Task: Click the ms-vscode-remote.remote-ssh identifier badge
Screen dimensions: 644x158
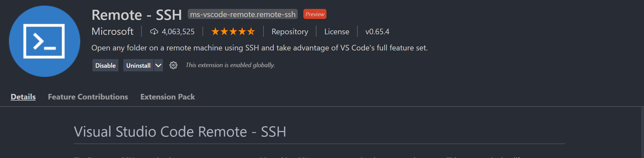Action: [243, 14]
